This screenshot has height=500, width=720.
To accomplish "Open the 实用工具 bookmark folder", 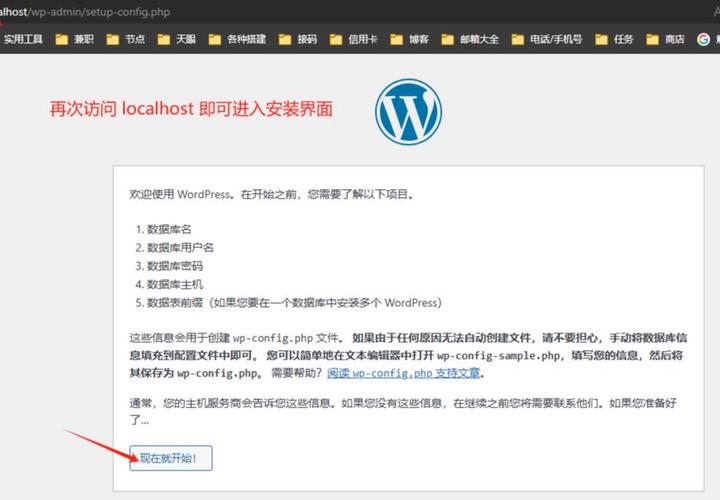I will tap(21, 39).
